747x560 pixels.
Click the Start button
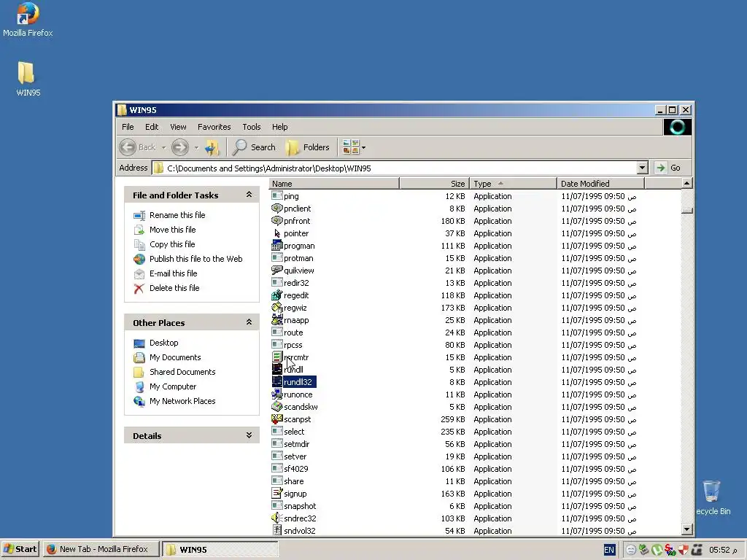click(x=20, y=549)
